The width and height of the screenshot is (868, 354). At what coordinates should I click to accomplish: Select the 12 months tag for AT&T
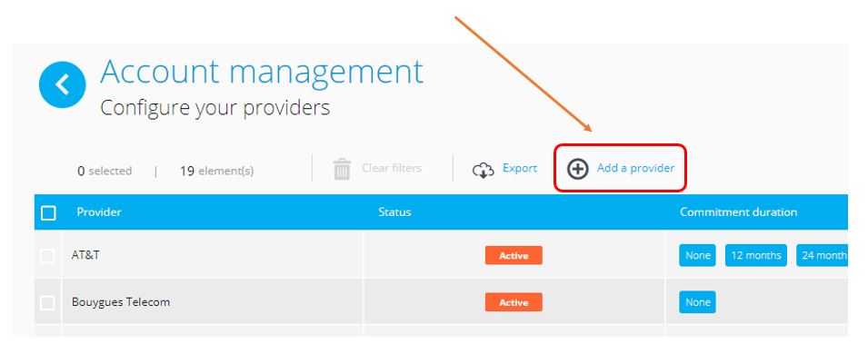point(756,256)
